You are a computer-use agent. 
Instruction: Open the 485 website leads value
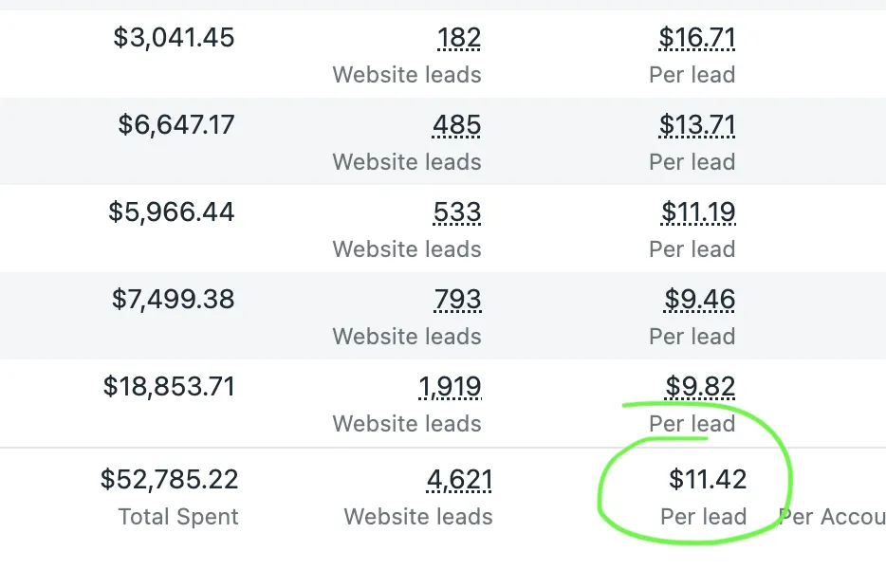point(456,125)
